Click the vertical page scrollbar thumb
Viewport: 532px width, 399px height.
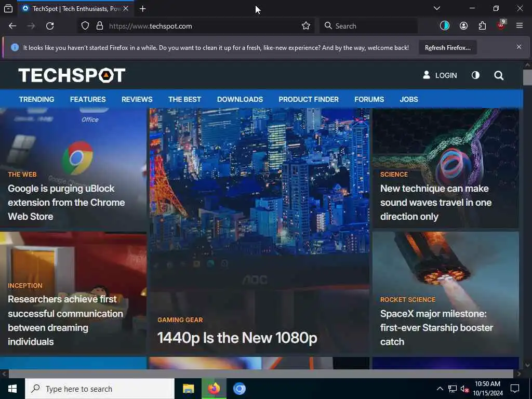coord(527,77)
